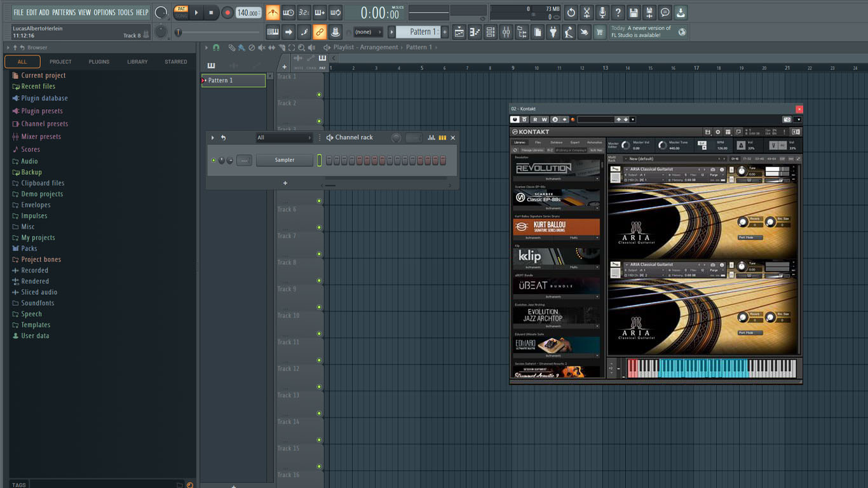This screenshot has width=868, height=488.
Task: Open Instruments dropdown under Revolution library
Action: (556, 179)
